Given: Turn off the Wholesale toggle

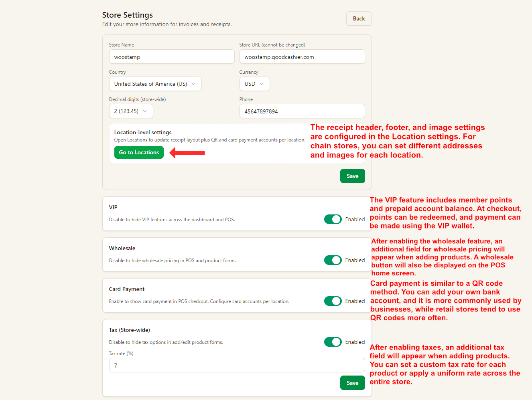Looking at the screenshot, I should 333,260.
